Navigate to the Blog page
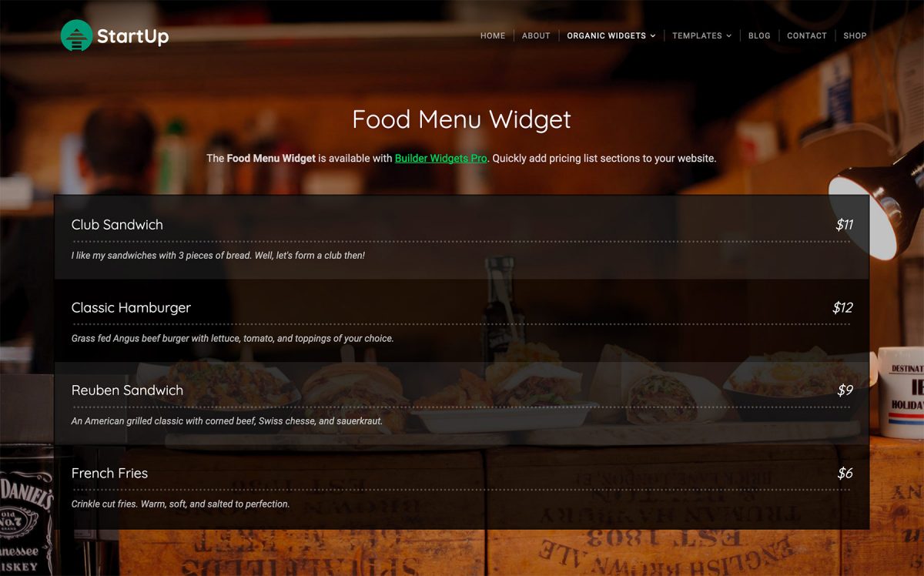This screenshot has height=576, width=924. tap(759, 35)
